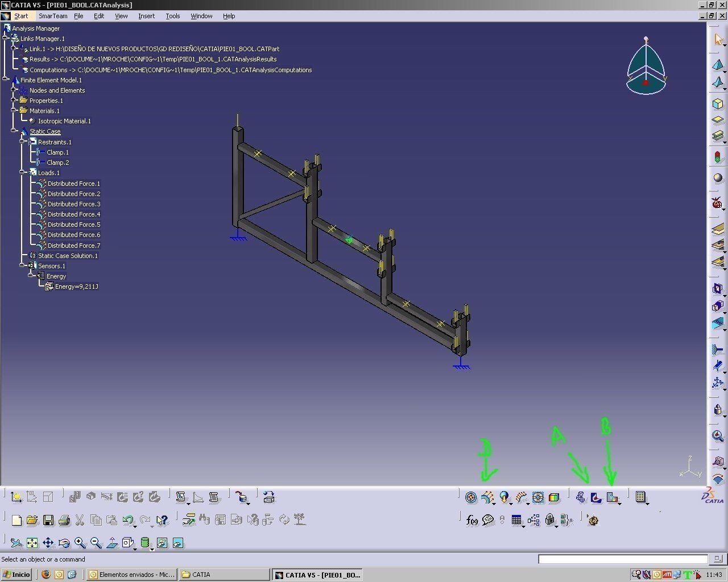Collapse the Restraints.1 tree node

pyautogui.click(x=23, y=142)
